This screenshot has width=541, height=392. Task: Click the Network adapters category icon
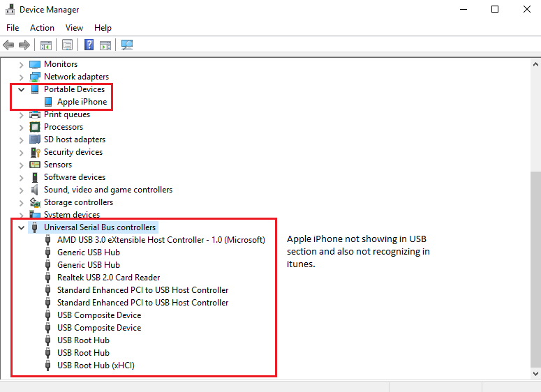[x=35, y=77]
